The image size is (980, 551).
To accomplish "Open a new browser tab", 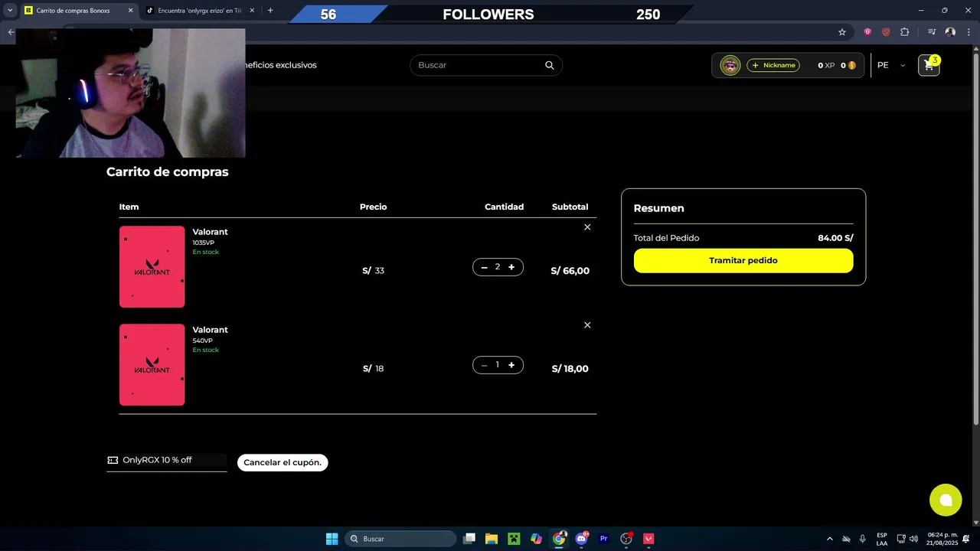I will pyautogui.click(x=270, y=11).
